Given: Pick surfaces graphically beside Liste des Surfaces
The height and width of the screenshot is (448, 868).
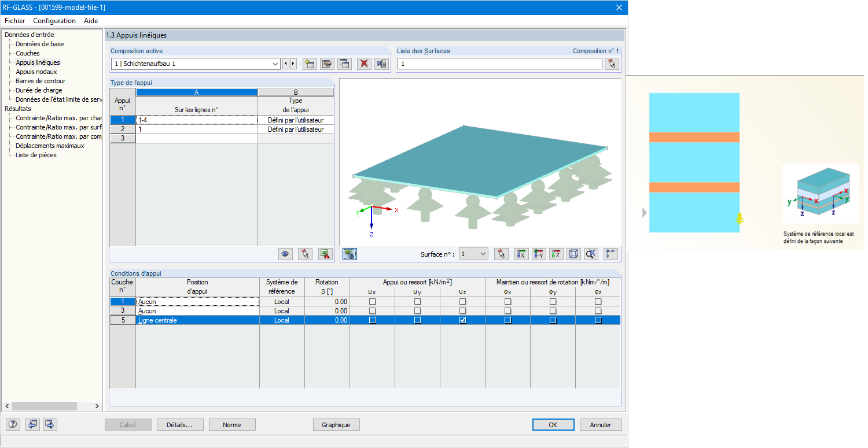Looking at the screenshot, I should 612,64.
